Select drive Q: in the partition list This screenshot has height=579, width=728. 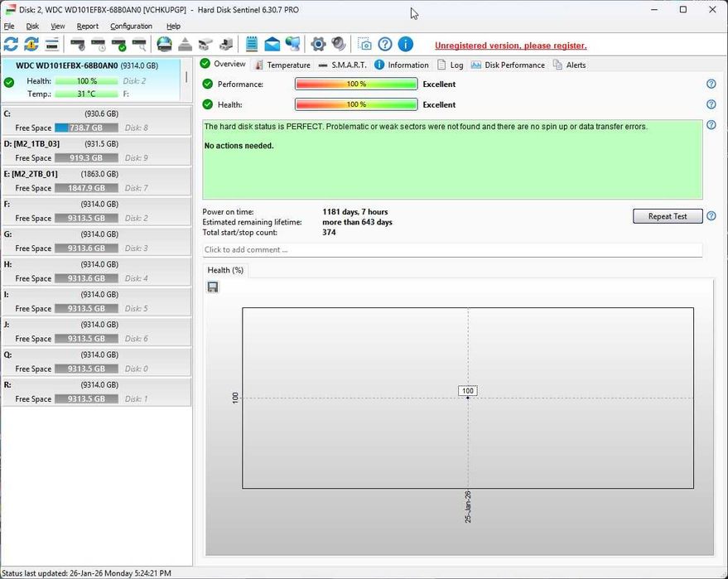(97, 362)
